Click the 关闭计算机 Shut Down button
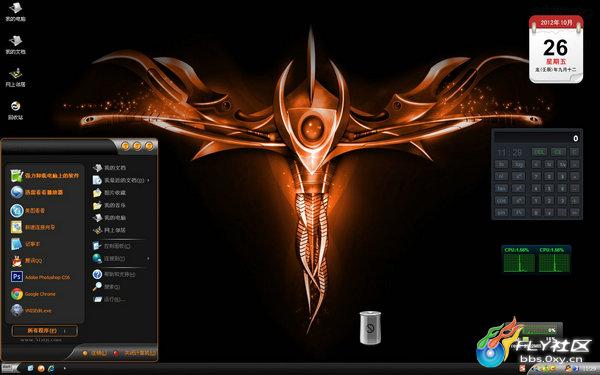Screen dimensions: 600x375 tap(136, 353)
